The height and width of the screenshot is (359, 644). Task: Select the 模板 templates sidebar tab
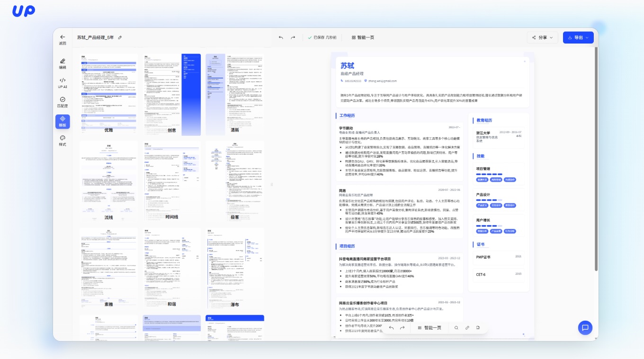(x=63, y=122)
